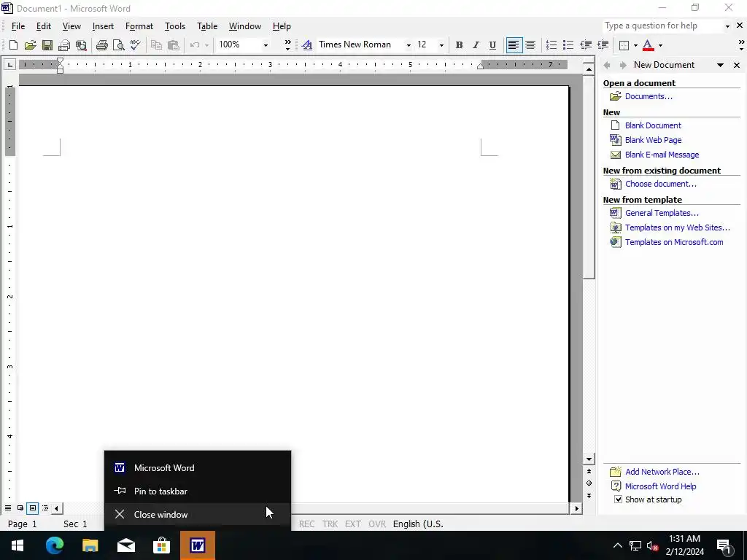The image size is (747, 560).
Task: Toggle Bold formatting
Action: pyautogui.click(x=459, y=45)
